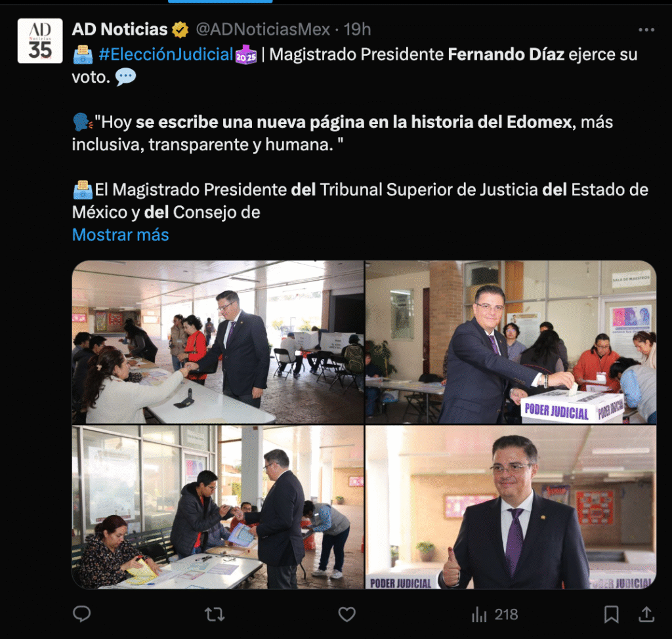This screenshot has height=639, width=672.
Task: Like the post with heart icon
Action: 346,615
